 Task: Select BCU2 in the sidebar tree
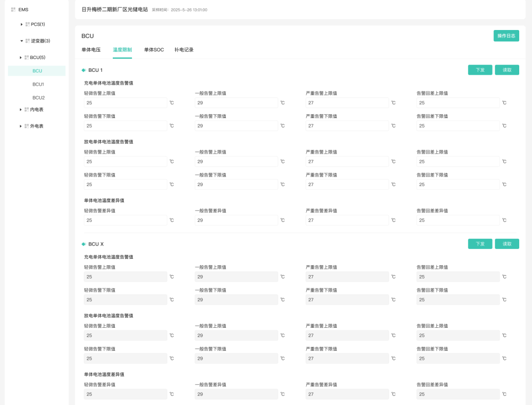[38, 98]
